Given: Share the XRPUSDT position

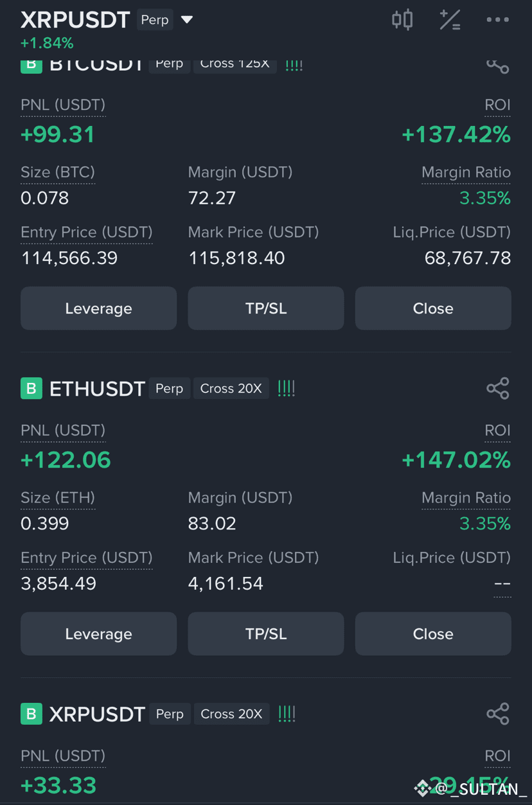Looking at the screenshot, I should 497,714.
